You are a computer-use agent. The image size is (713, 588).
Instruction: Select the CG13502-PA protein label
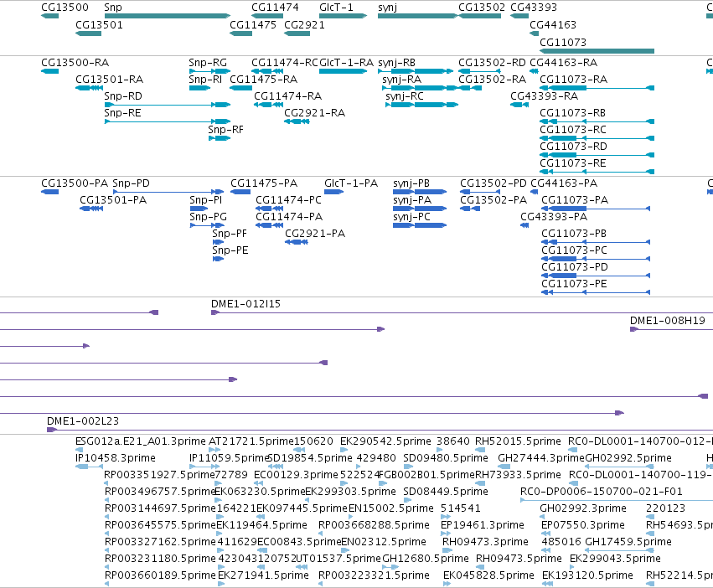coord(493,200)
